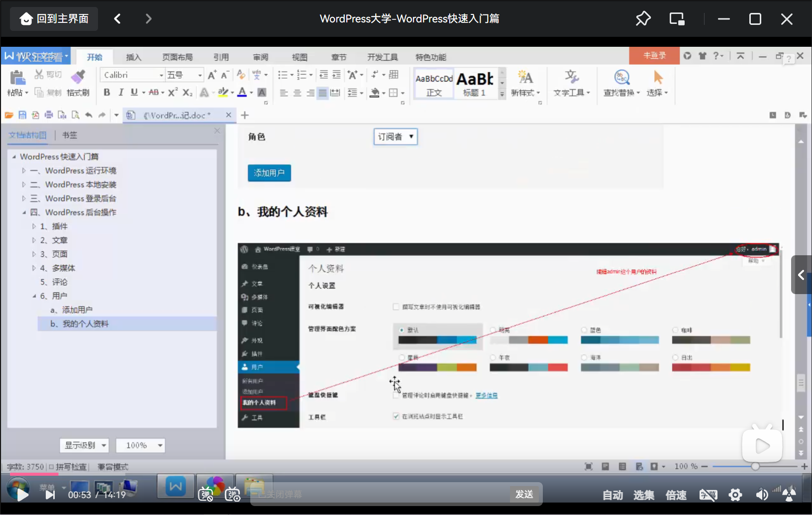Add a new document tab with plus

point(245,115)
